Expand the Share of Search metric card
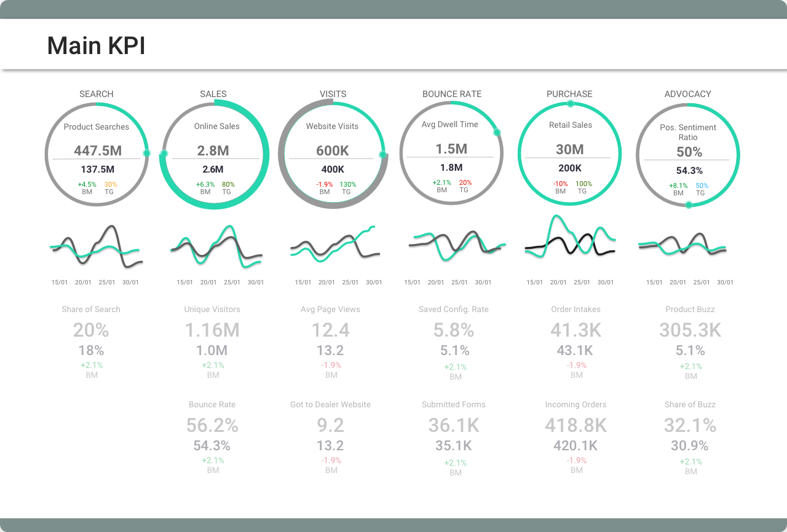787x532 pixels. coord(91,331)
